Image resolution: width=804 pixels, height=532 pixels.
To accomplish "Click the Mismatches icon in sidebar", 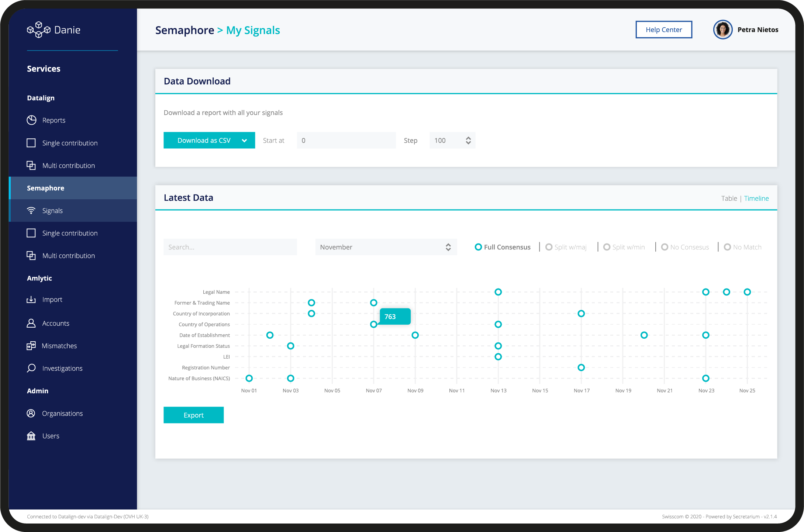I will click(x=31, y=346).
